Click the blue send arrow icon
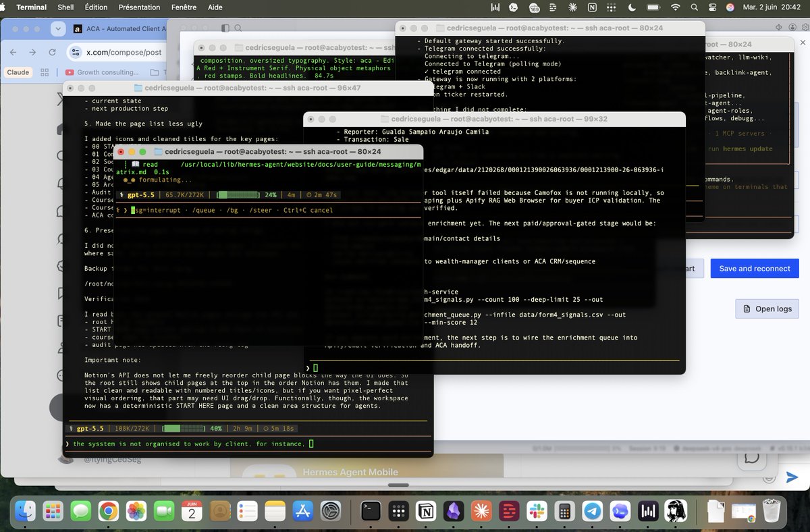This screenshot has height=532, width=810. coord(792,477)
